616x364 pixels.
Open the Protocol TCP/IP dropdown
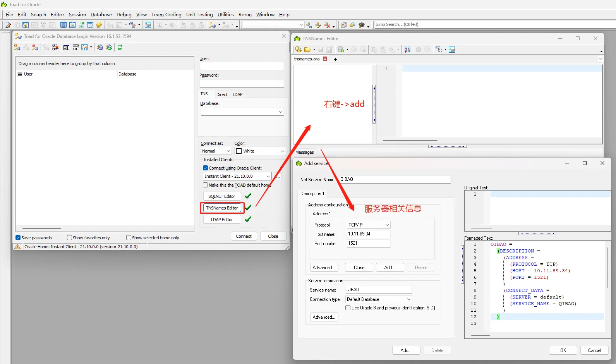click(x=387, y=225)
